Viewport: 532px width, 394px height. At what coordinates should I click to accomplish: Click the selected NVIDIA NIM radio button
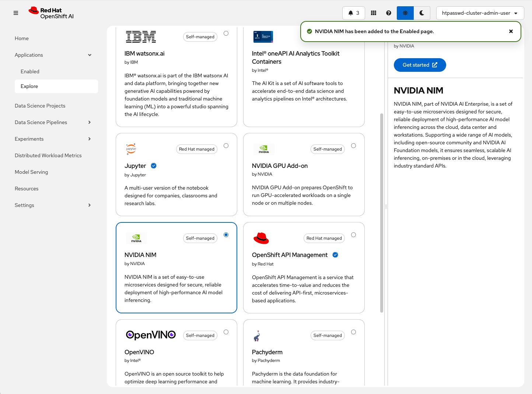coord(226,235)
